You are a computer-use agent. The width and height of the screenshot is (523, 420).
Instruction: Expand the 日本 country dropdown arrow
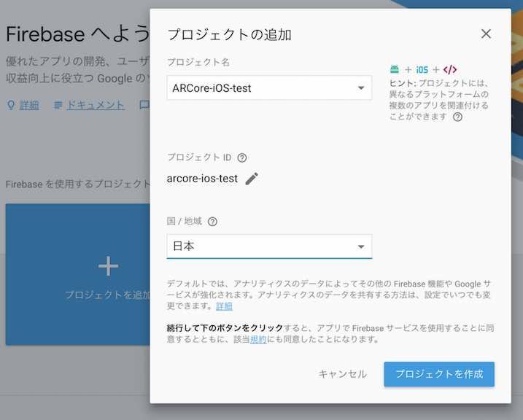(361, 246)
